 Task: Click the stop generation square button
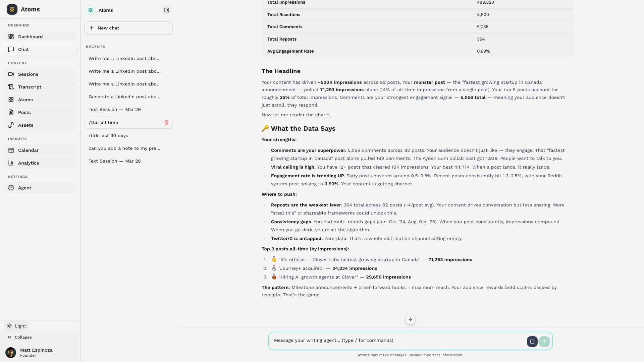(532, 342)
